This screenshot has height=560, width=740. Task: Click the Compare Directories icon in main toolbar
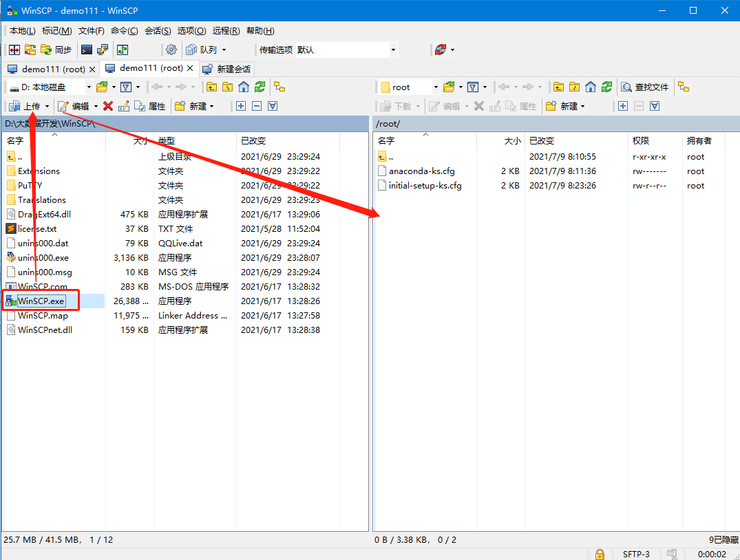tap(14, 50)
